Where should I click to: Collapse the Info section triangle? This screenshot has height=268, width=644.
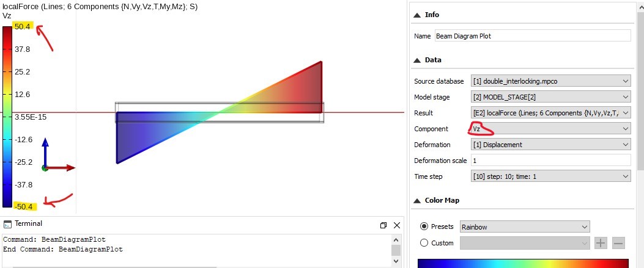[417, 15]
